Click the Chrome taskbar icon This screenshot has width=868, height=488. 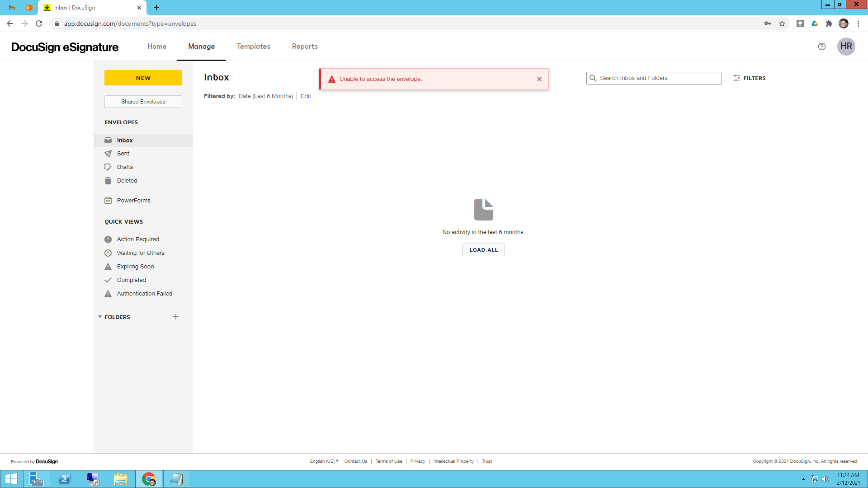click(149, 479)
